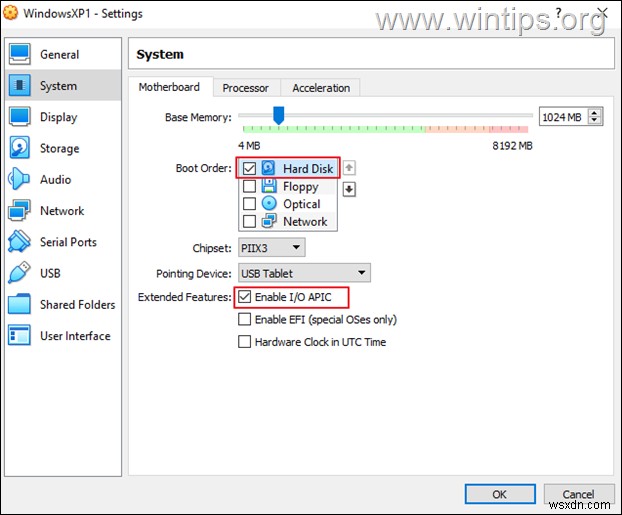The width and height of the screenshot is (622, 515).
Task: Click the Floppy boot device icon
Action: [x=269, y=186]
